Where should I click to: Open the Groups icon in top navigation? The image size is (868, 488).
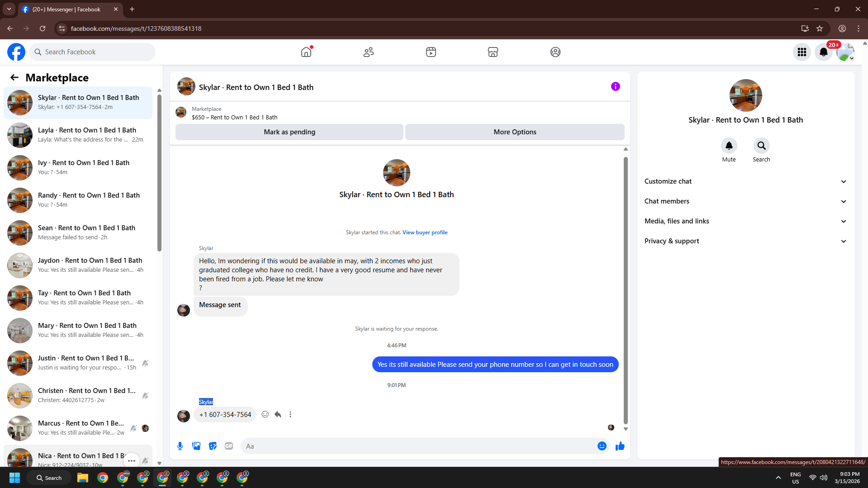click(x=555, y=52)
